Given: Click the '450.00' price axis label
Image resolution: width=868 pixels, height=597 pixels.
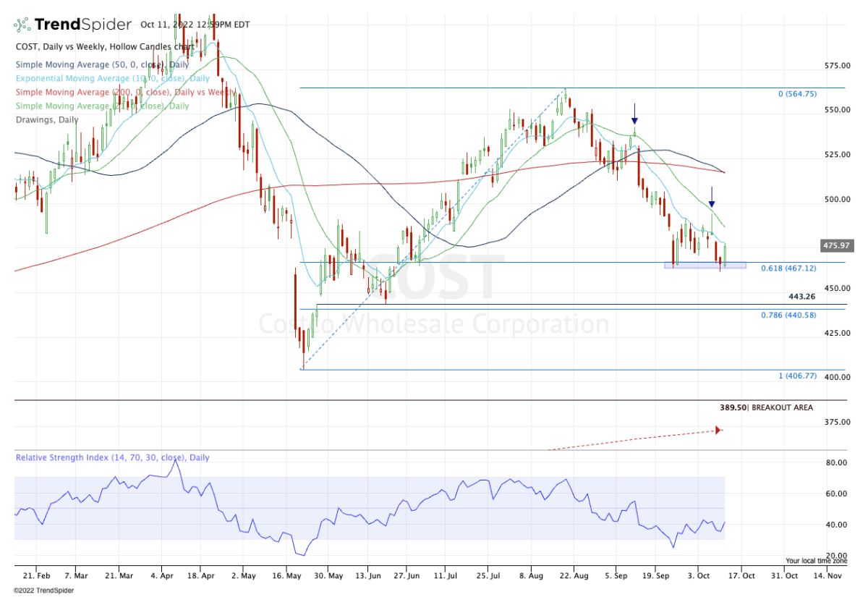Looking at the screenshot, I should (838, 288).
